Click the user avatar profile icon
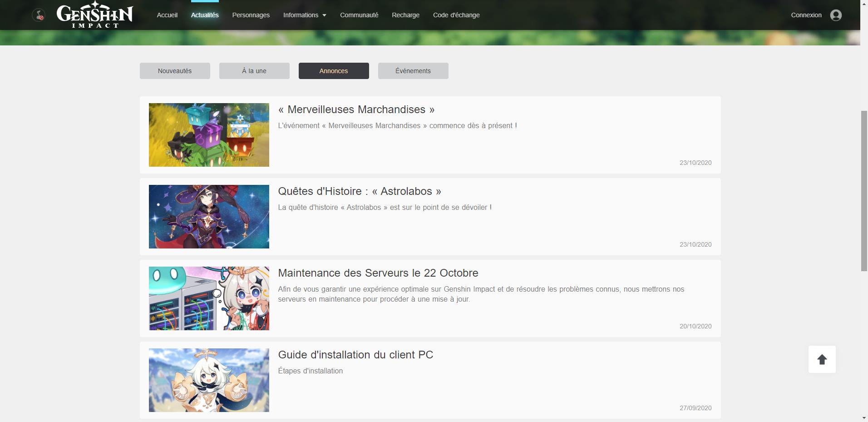Viewport: 868px width, 422px height. [x=836, y=15]
